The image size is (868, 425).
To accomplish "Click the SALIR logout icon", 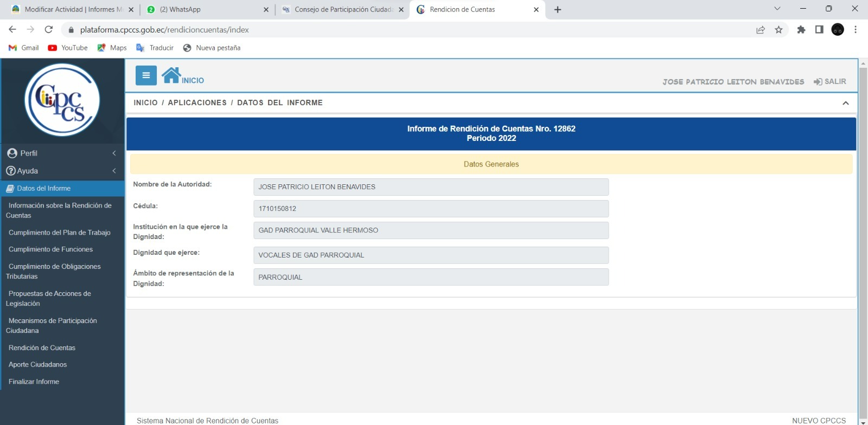I will point(818,82).
